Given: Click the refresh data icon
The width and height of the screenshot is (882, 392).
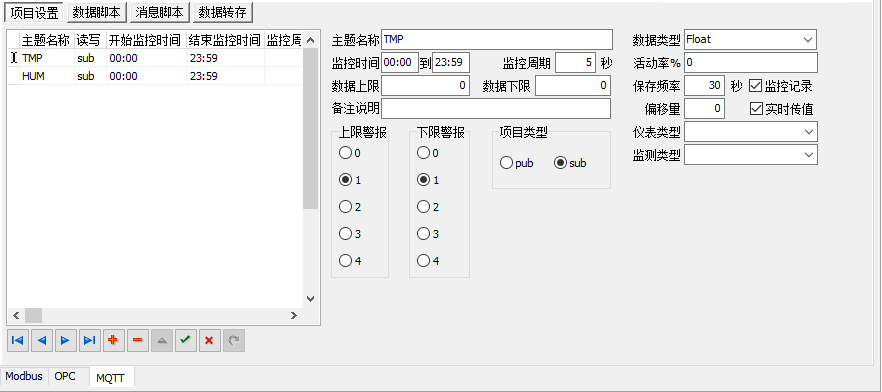Looking at the screenshot, I should [x=233, y=340].
